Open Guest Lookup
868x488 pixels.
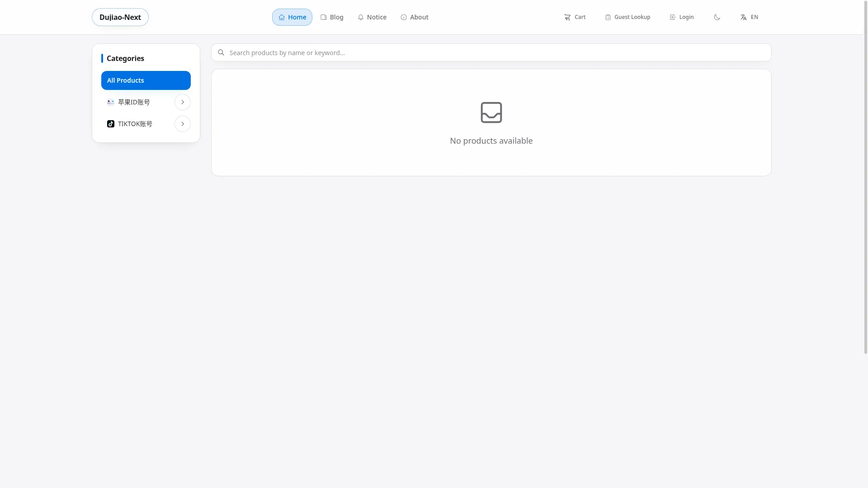point(627,17)
